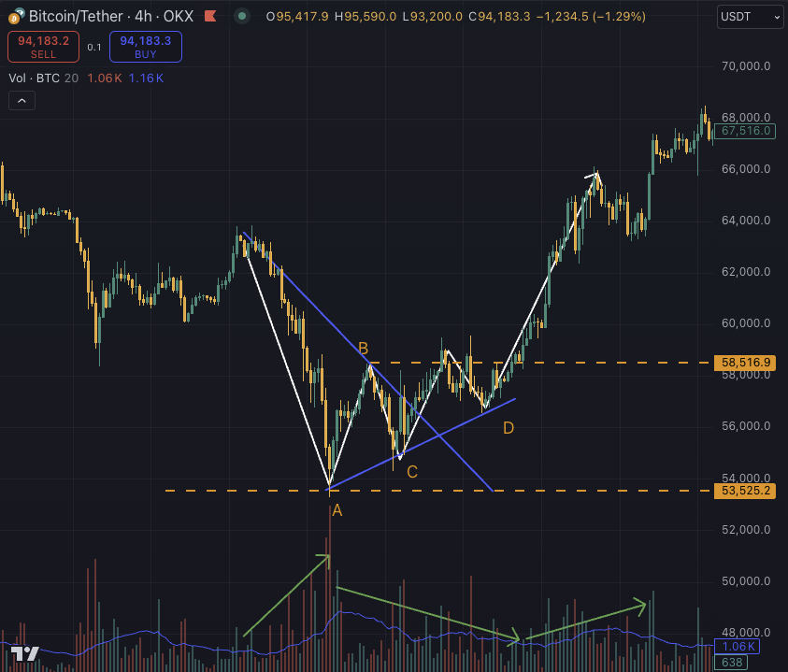Click the red flag icon beside OKX
This screenshot has height=672, width=788.
point(210,16)
